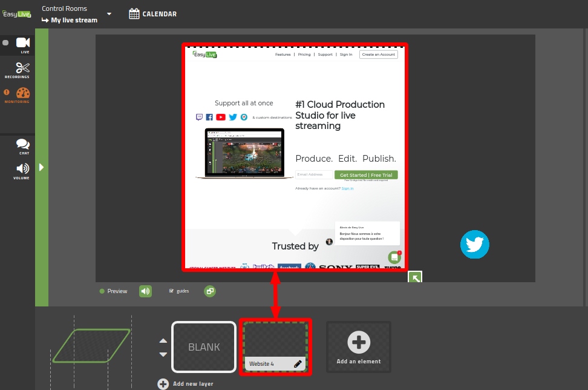Toggle the Preview mode indicator

click(113, 291)
